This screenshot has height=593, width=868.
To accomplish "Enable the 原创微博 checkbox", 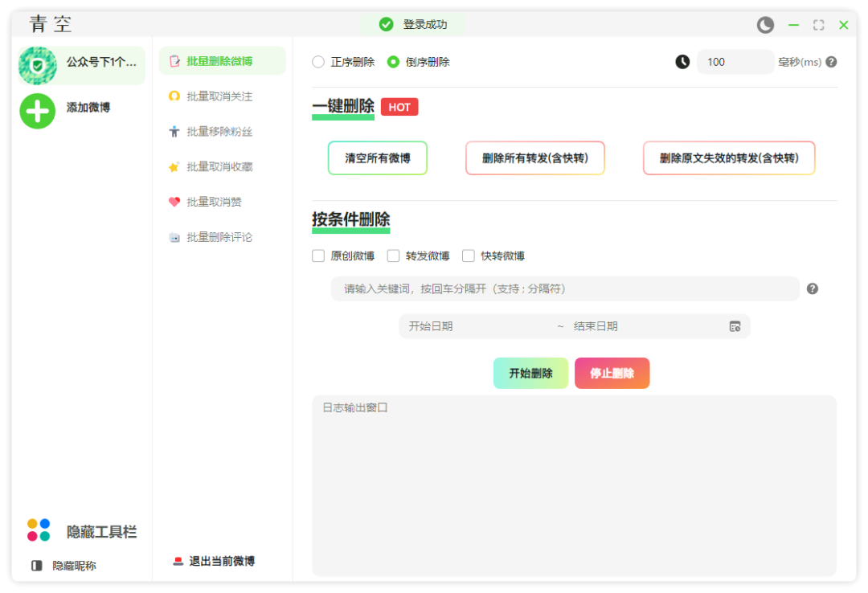I will 318,256.
